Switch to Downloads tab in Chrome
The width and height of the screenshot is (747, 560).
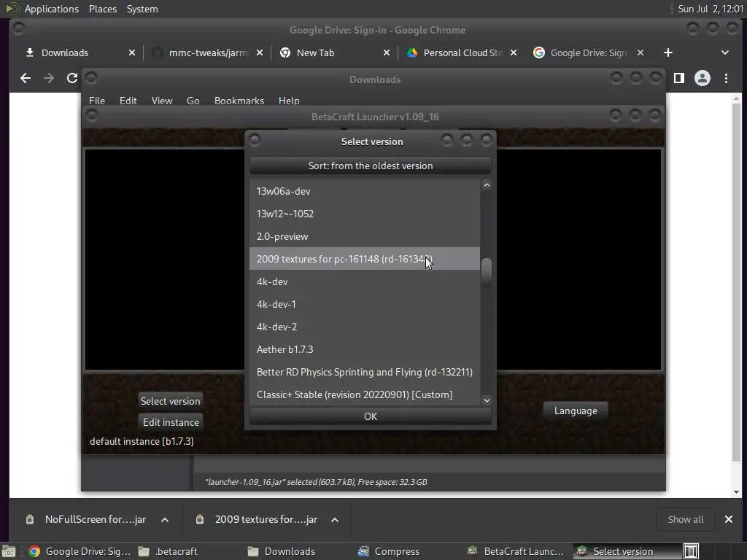76,52
